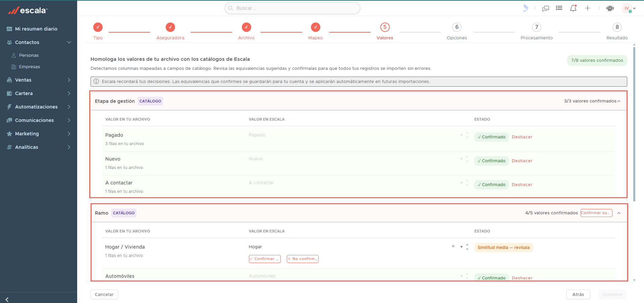Click the Empresas building icon in the sidebar

[14, 67]
